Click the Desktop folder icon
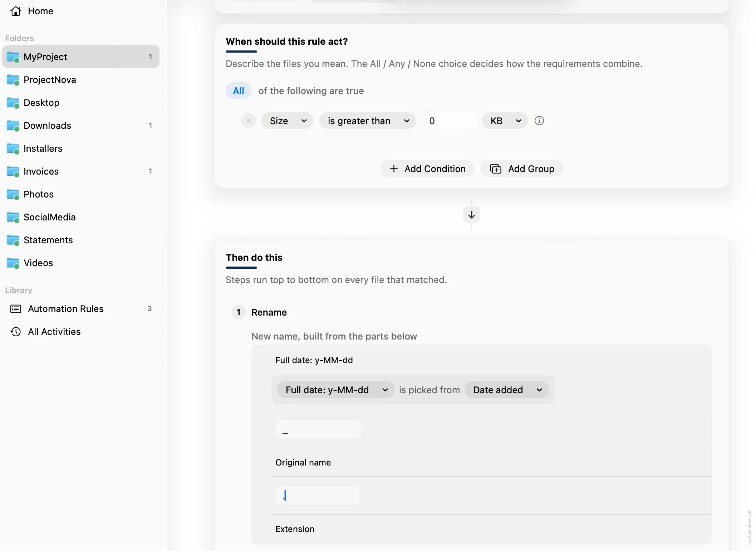 [x=13, y=103]
